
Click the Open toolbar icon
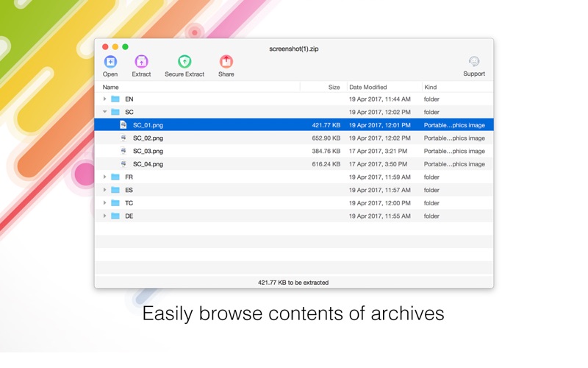(110, 62)
